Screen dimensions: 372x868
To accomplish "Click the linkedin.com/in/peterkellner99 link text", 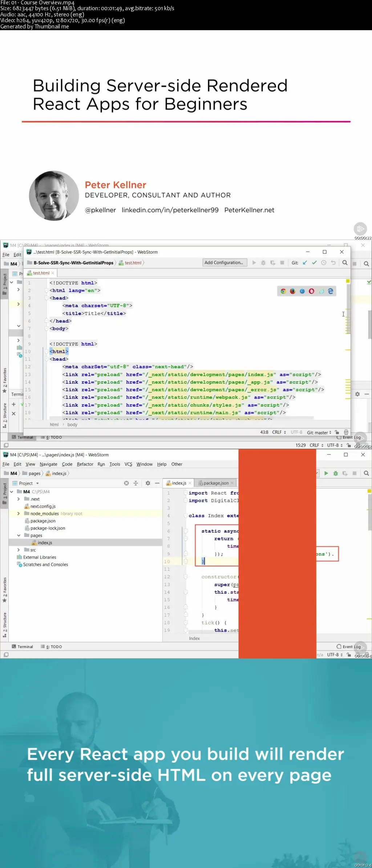I will coord(170,210).
